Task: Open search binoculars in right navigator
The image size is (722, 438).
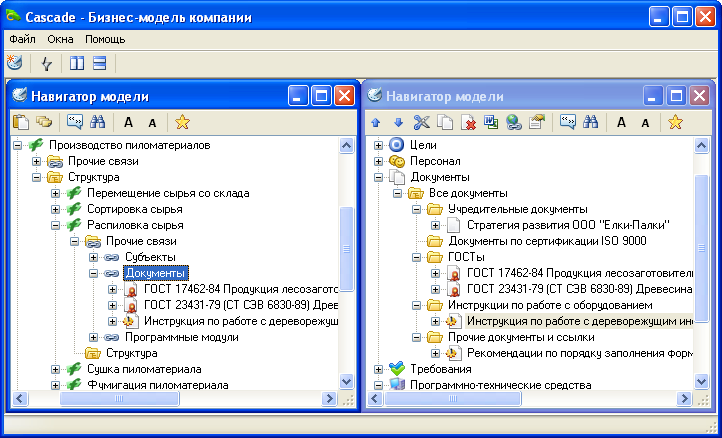Action: (x=590, y=122)
